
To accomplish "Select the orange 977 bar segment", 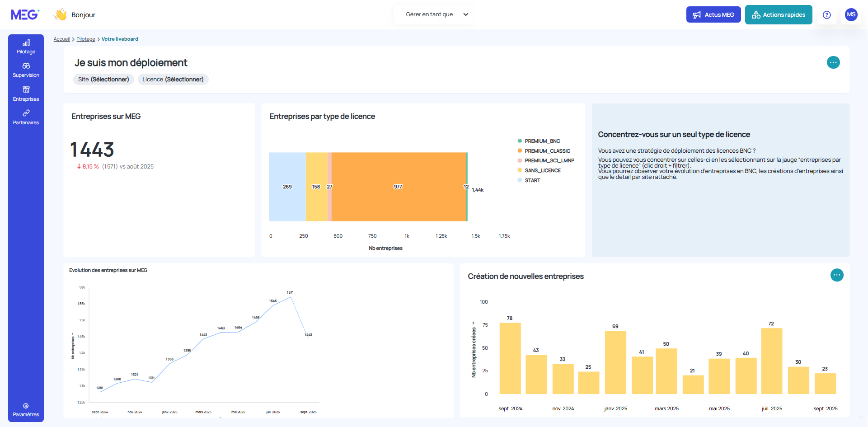I will [x=399, y=187].
